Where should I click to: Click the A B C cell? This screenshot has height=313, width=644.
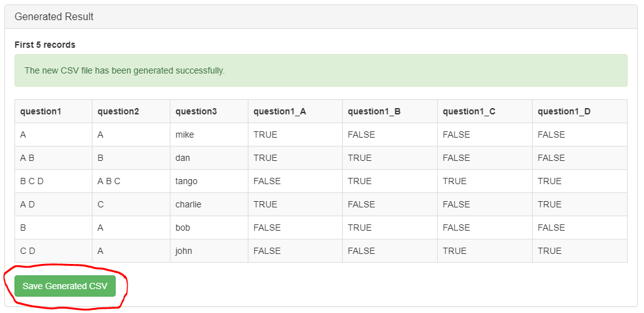(x=109, y=181)
